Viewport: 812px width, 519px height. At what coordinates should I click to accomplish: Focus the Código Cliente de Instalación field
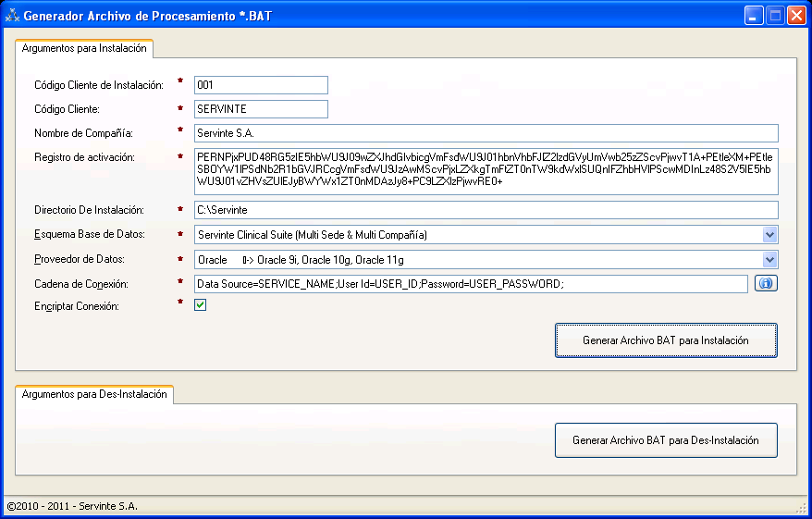[261, 85]
